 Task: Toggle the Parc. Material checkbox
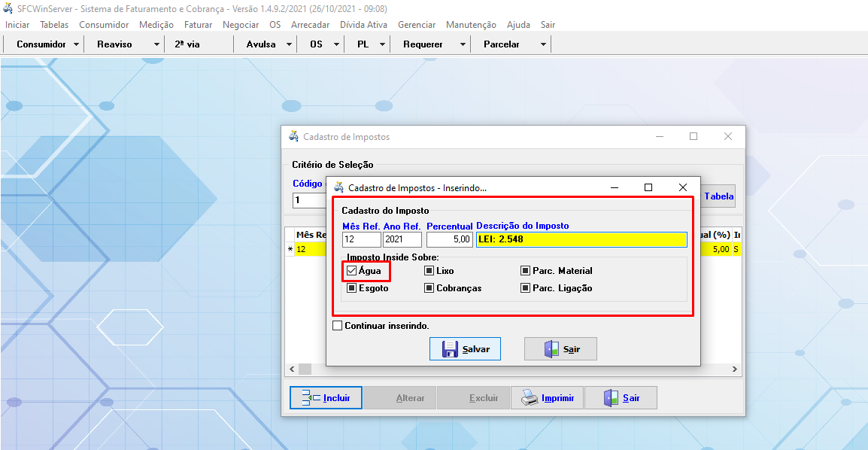click(526, 271)
